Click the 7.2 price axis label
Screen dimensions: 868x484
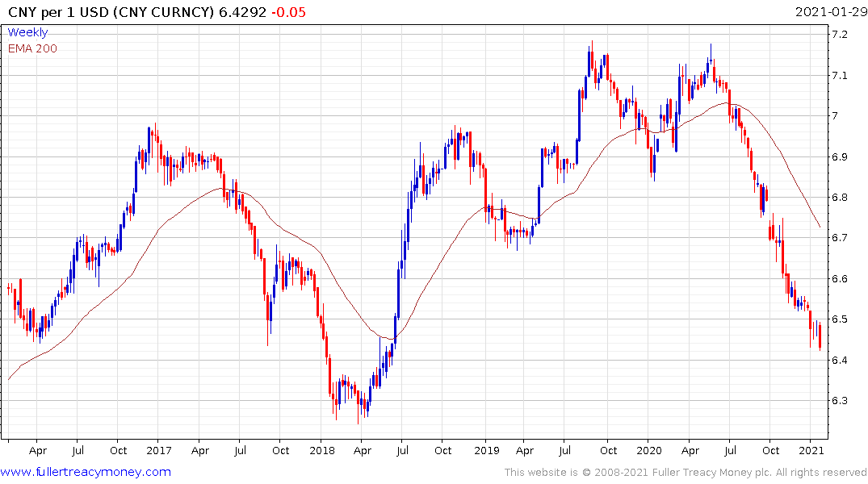pos(839,35)
